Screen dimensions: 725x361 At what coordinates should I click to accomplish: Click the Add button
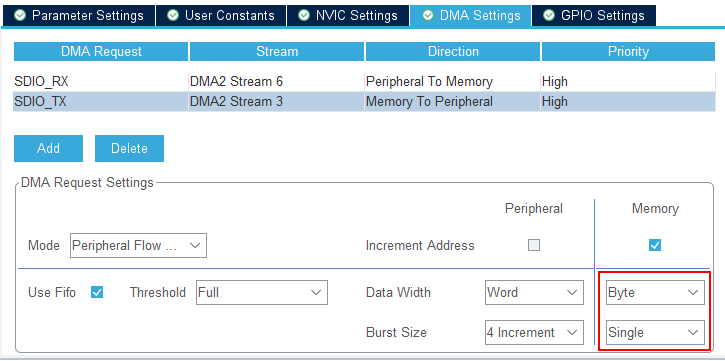(x=49, y=148)
